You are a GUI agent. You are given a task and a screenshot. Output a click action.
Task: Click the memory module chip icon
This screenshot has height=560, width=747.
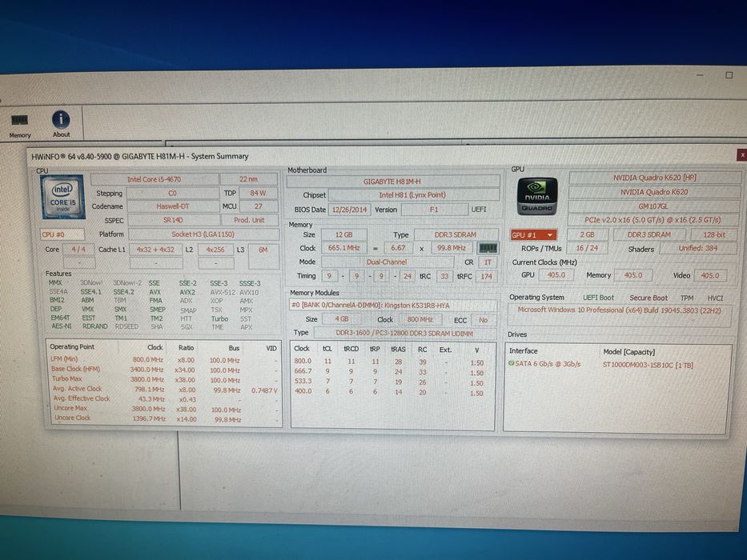coord(488,248)
